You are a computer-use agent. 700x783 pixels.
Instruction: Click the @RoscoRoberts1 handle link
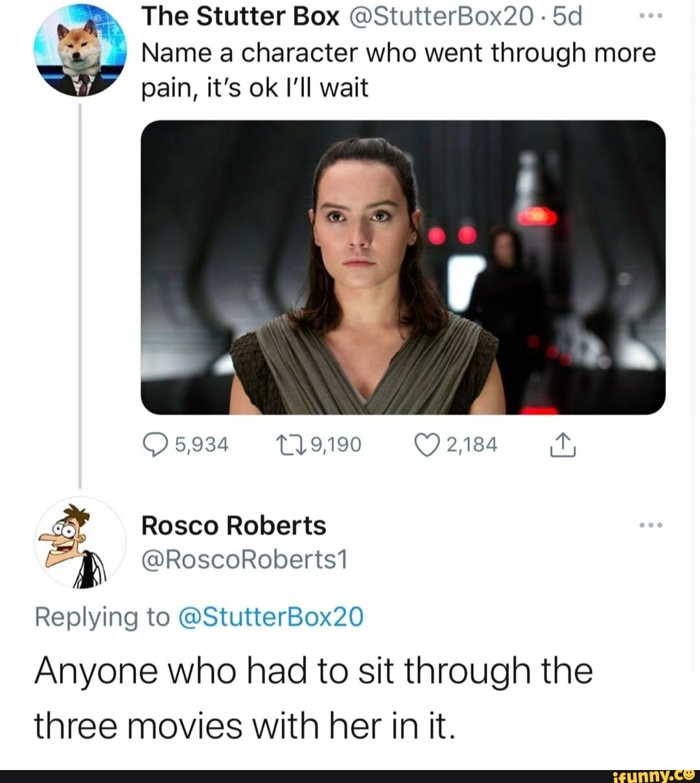(x=243, y=560)
